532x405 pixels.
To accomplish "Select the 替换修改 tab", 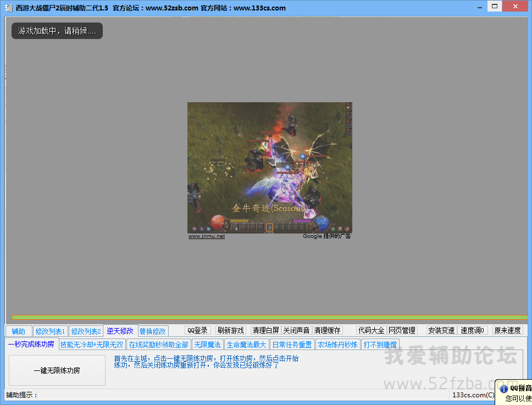I will pos(152,331).
